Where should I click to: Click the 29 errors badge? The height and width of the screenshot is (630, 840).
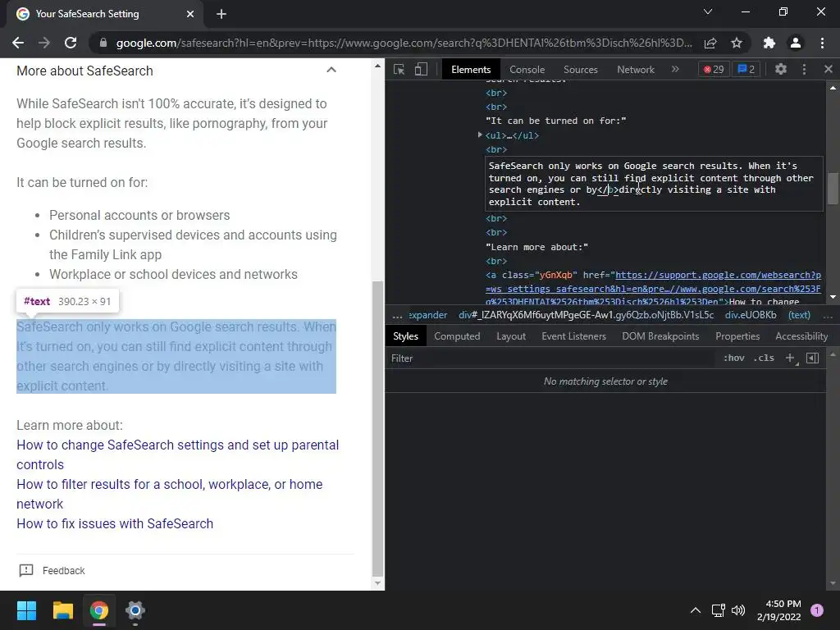[x=714, y=70]
